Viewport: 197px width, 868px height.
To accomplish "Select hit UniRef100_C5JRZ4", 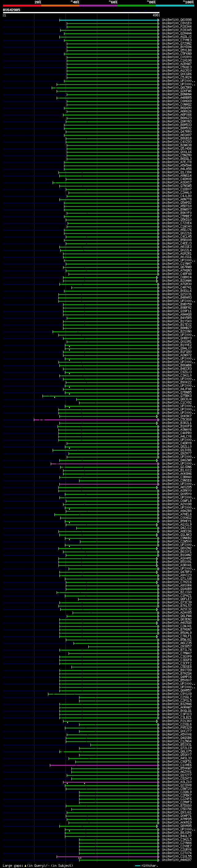I will click(x=177, y=78).
